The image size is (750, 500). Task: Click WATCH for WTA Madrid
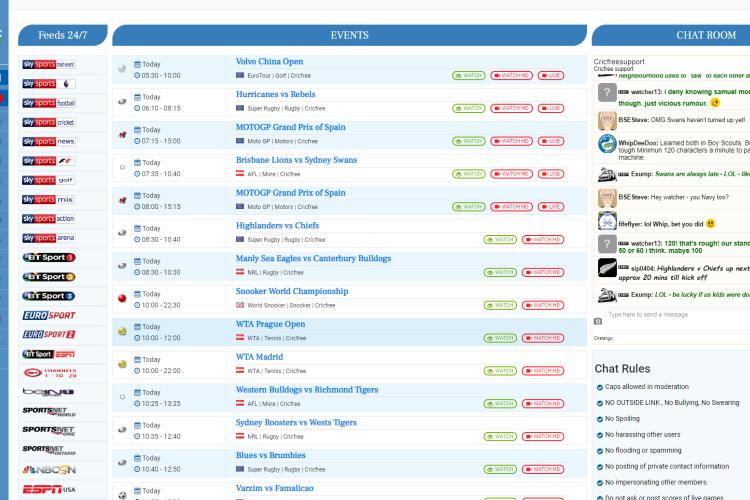point(500,371)
